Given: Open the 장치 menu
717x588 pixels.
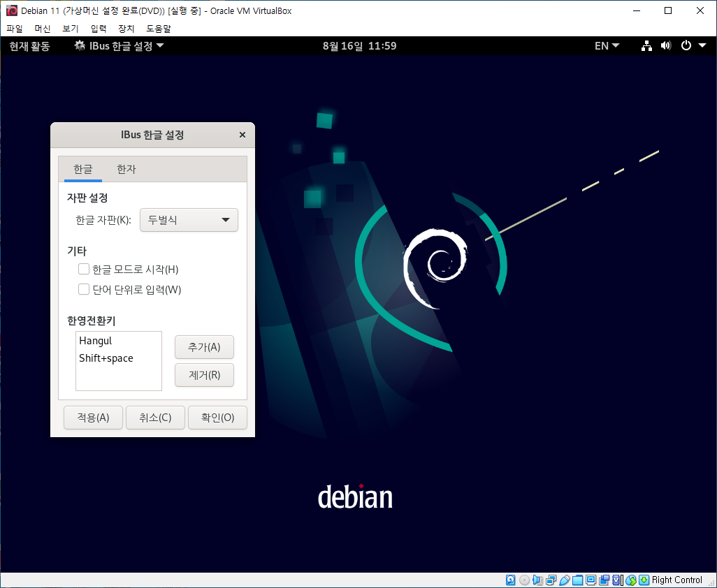Looking at the screenshot, I should click(126, 29).
